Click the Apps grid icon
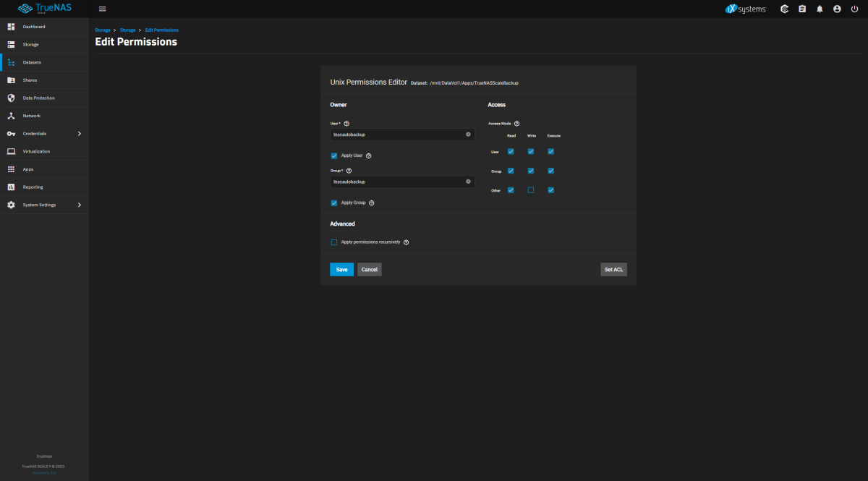 tap(11, 169)
